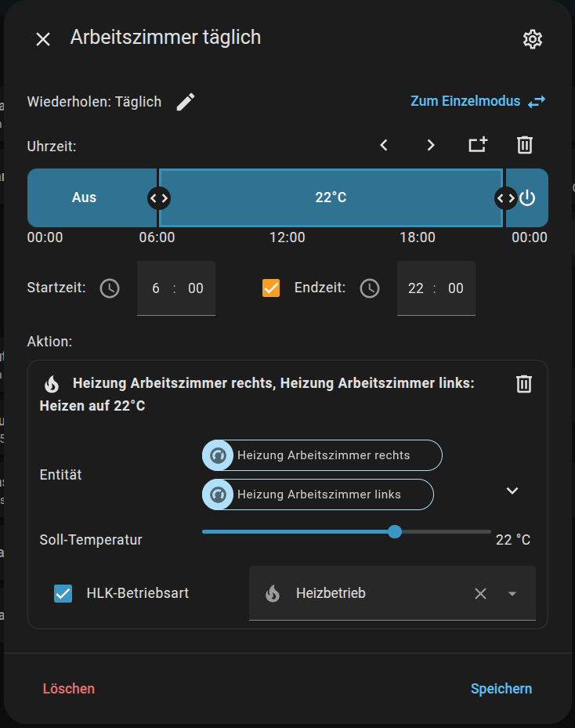The width and height of the screenshot is (575, 728).
Task: Remove the heating action via trash icon
Action: [524, 383]
